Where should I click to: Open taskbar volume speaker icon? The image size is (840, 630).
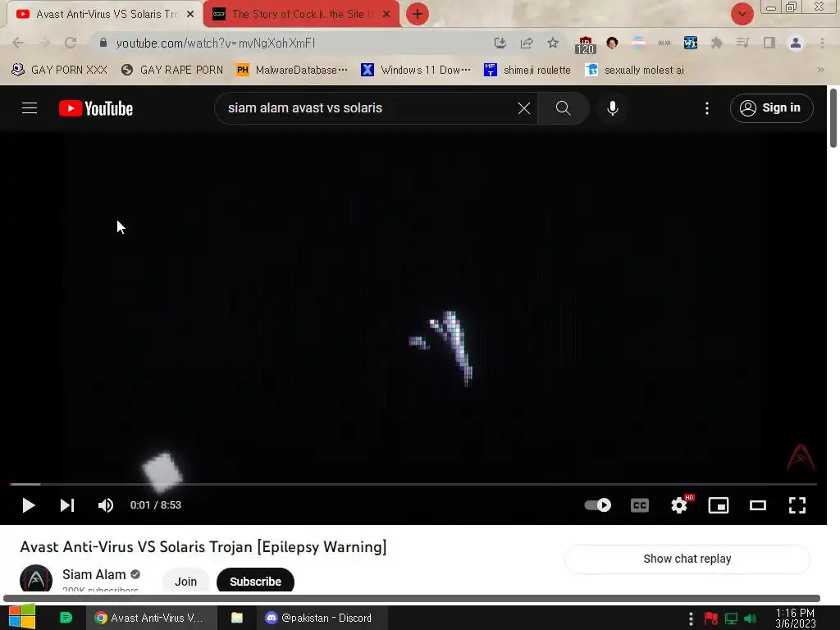tap(750, 619)
